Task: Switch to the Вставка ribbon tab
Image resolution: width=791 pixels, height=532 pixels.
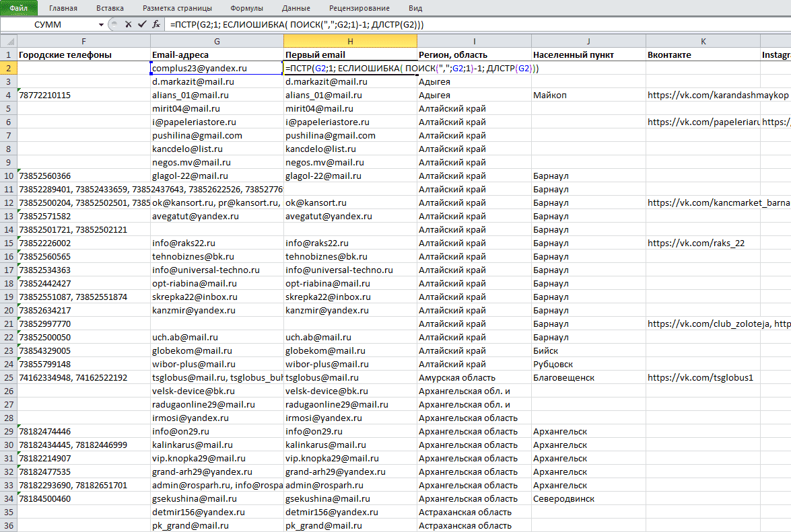Action: point(110,8)
